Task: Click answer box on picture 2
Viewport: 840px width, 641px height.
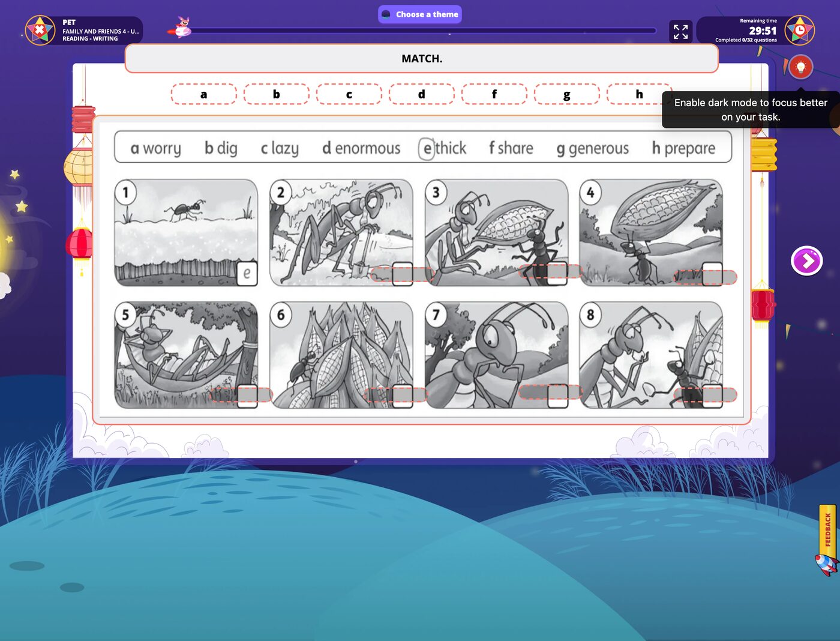Action: coord(403,274)
